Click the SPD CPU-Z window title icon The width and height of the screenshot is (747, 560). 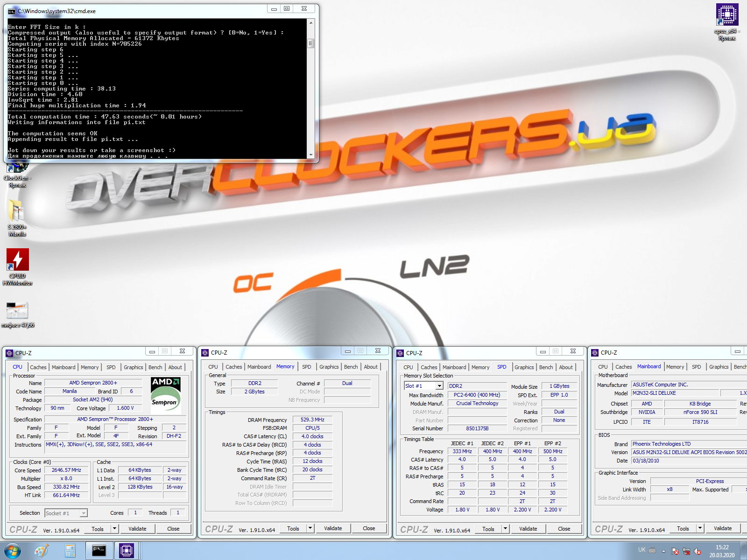pos(400,353)
